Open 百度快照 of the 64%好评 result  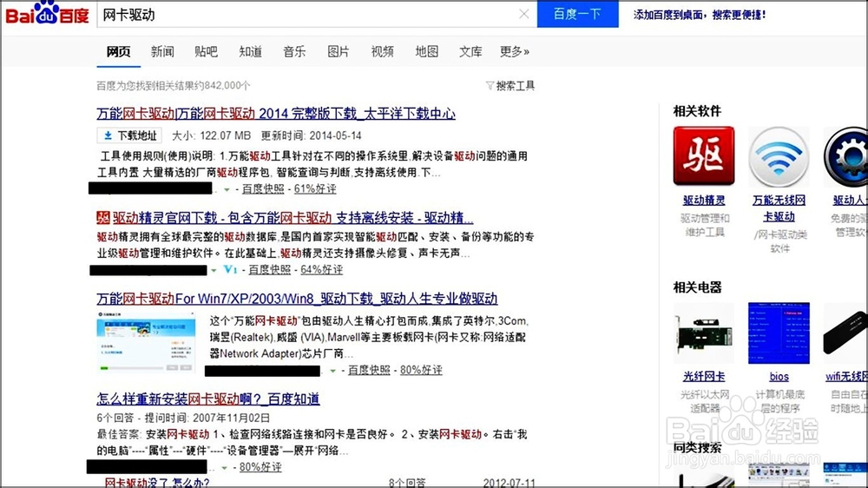pos(270,270)
